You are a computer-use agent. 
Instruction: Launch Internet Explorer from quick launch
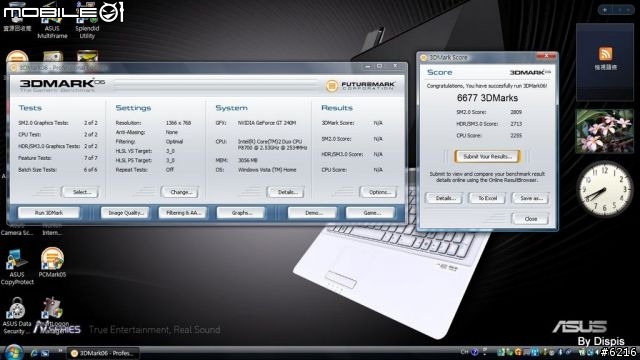coord(34,353)
